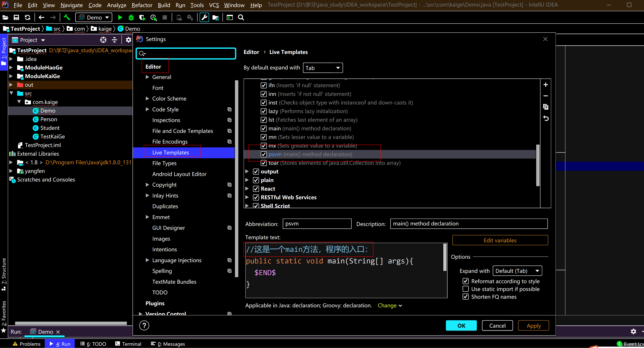Click the Stop square icon in toolbar
The width and height of the screenshot is (644, 348).
point(165,18)
